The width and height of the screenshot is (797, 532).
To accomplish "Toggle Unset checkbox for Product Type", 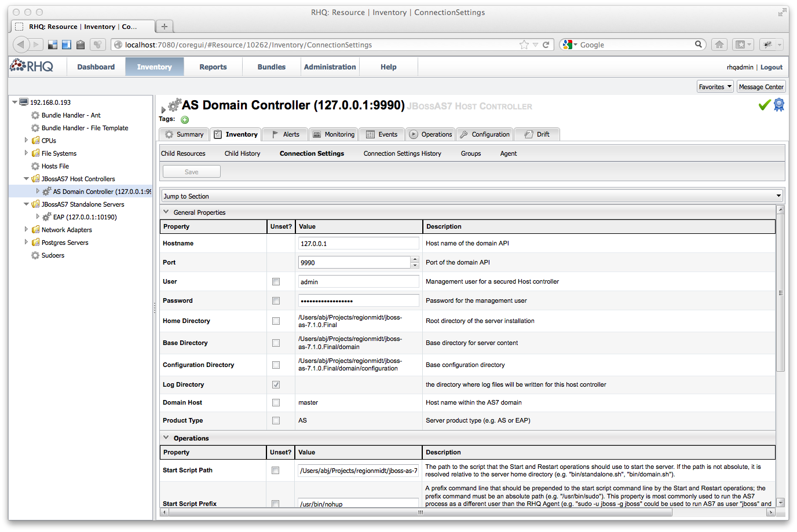I will 276,421.
